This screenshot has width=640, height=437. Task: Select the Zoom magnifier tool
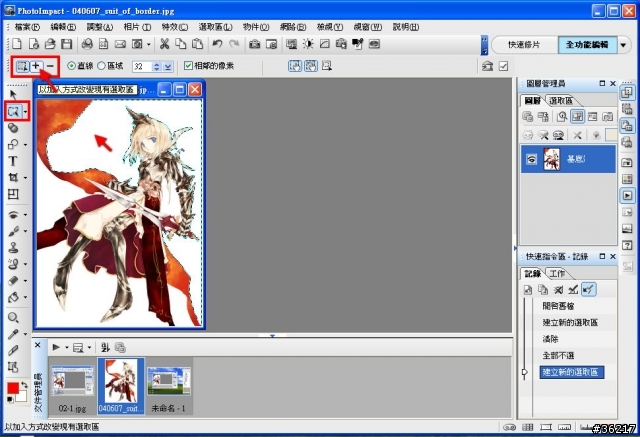pos(13,317)
